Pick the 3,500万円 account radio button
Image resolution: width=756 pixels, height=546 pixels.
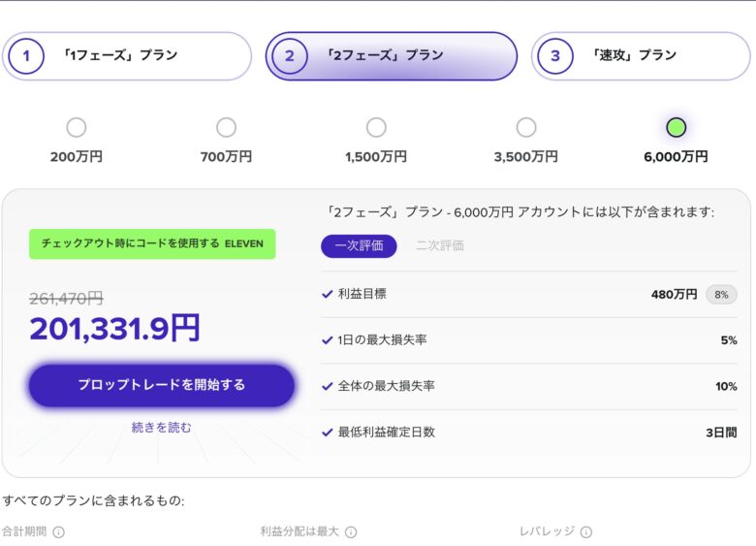(526, 128)
